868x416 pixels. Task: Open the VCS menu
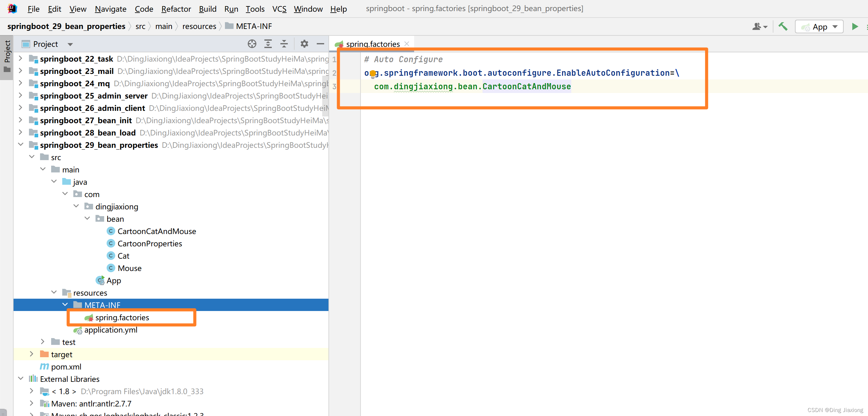point(279,9)
